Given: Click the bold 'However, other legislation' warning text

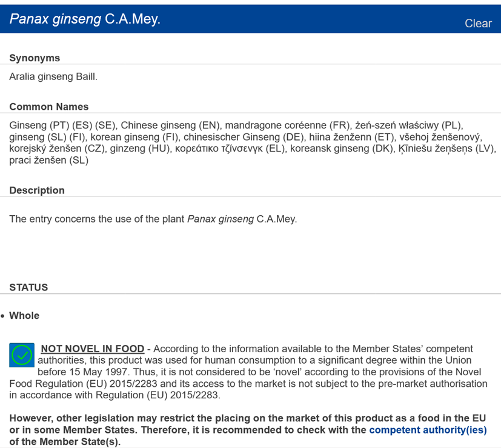Looking at the screenshot, I should pyautogui.click(x=248, y=430).
